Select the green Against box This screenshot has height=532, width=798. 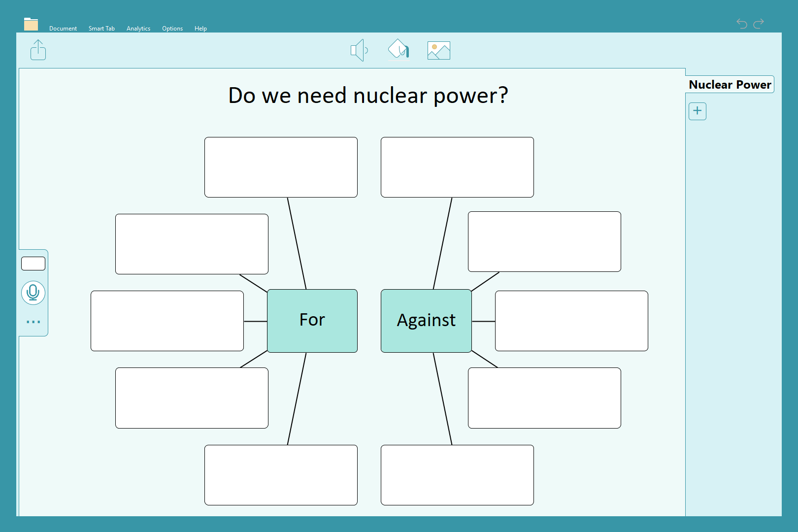426,321
